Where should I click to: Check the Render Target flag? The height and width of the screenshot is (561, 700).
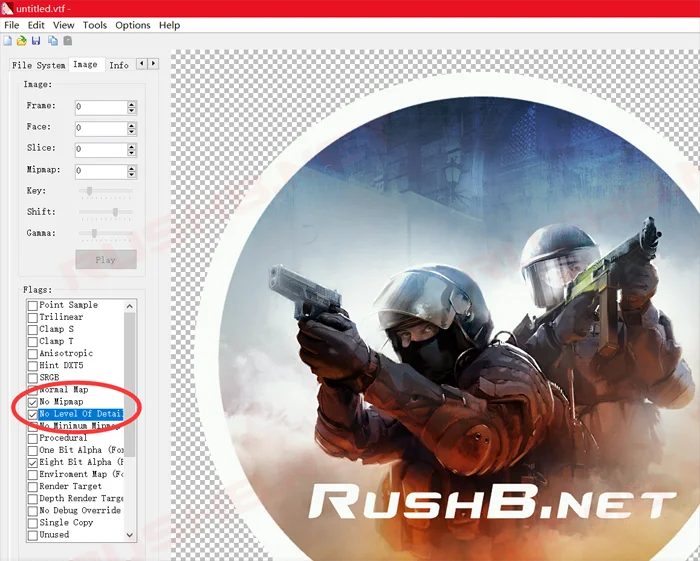tap(33, 487)
